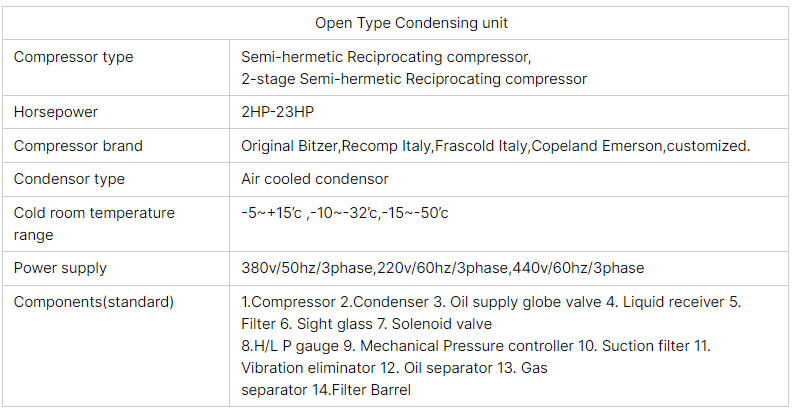Click the "Open Type Condensing unit" table header

(398, 23)
